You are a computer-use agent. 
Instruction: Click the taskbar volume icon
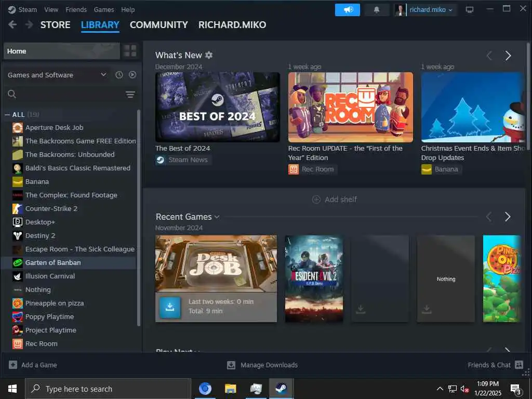point(464,389)
